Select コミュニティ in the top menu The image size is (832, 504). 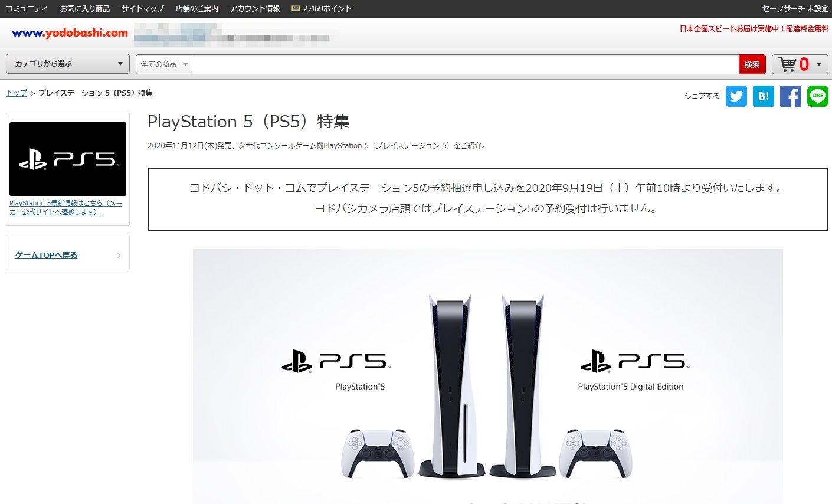(25, 8)
